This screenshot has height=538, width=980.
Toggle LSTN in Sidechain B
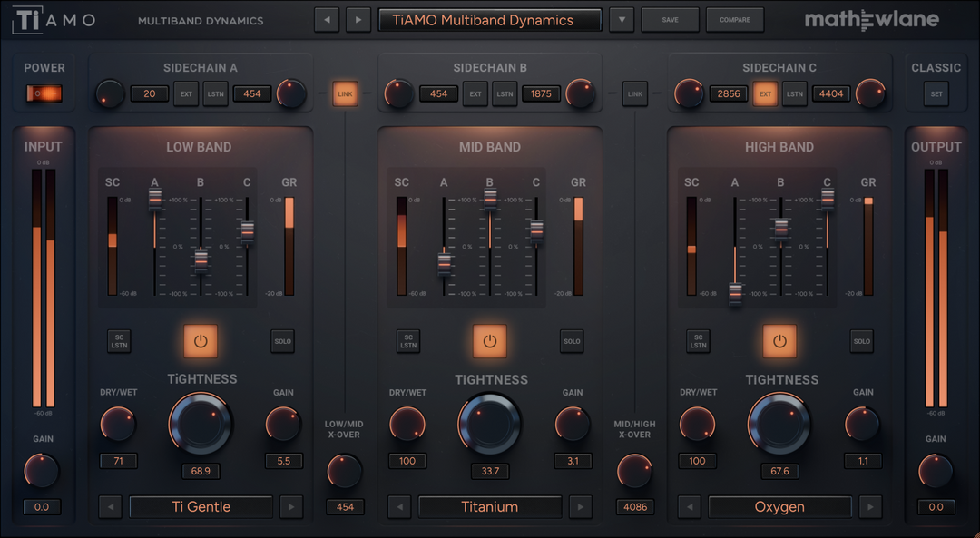pos(505,94)
